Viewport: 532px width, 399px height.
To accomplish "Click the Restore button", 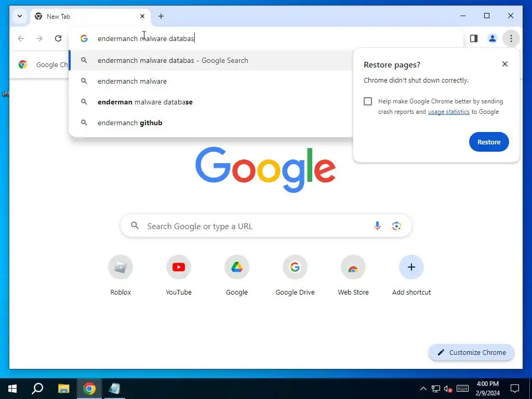I will (489, 142).
